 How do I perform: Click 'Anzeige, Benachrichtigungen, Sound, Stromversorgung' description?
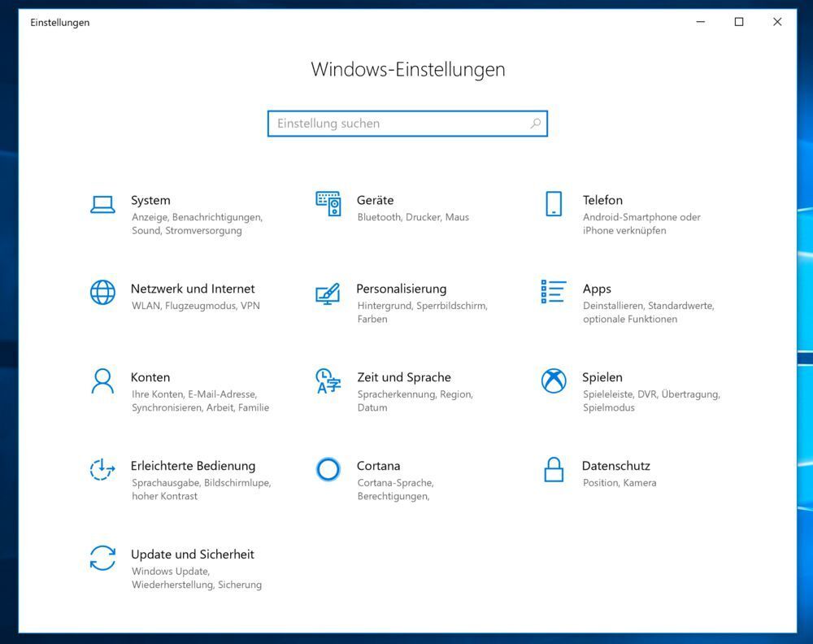tap(197, 224)
